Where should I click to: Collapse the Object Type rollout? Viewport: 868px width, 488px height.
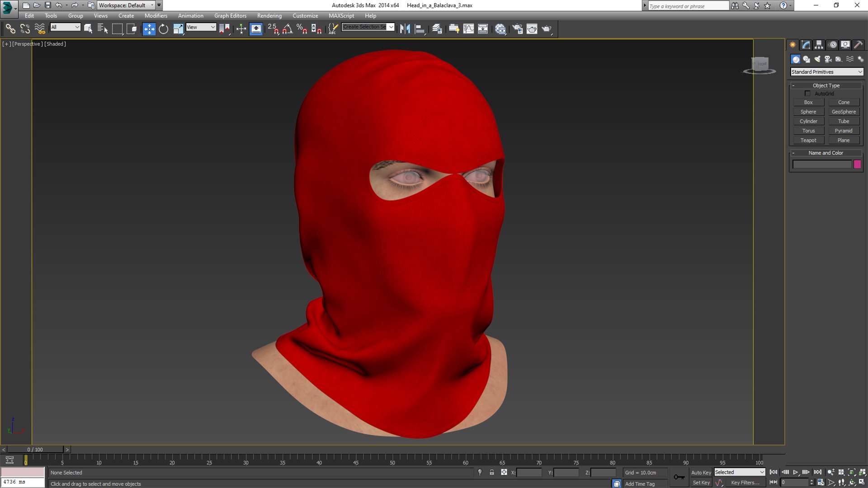[x=826, y=85]
